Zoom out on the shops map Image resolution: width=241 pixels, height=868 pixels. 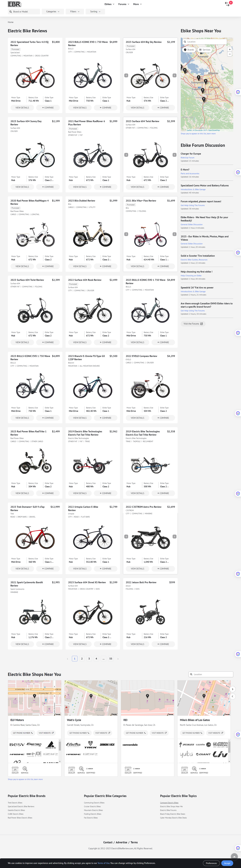(x=230, y=54)
